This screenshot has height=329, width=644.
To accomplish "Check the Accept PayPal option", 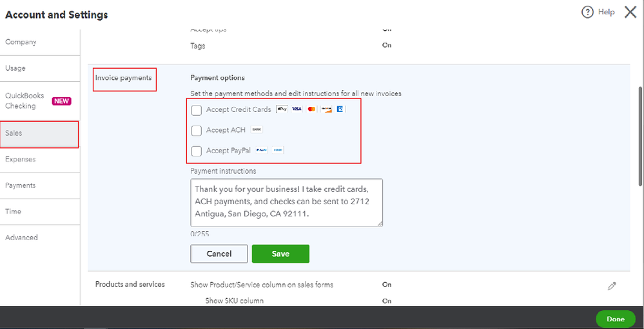I will click(197, 151).
